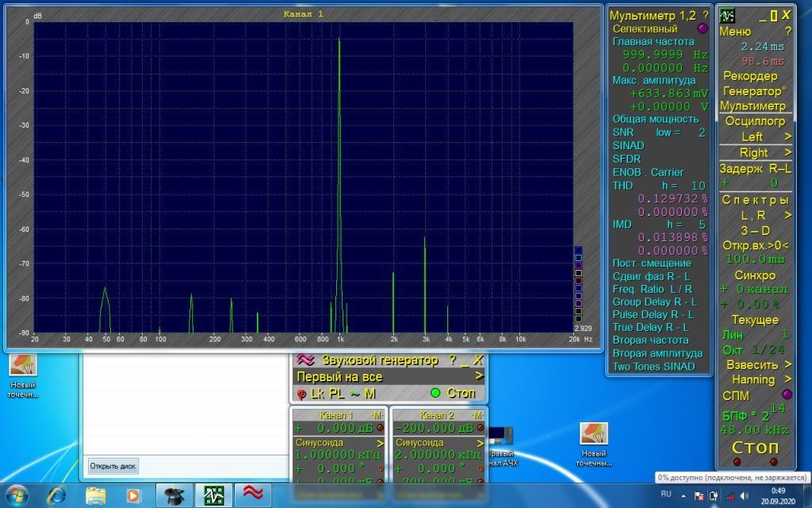Launch Internet Explorer from taskbar
This screenshot has width=812, height=508.
click(x=56, y=495)
